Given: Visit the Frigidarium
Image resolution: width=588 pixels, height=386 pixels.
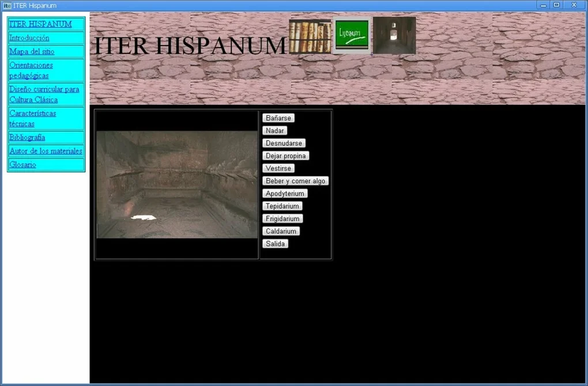Looking at the screenshot, I should (282, 218).
